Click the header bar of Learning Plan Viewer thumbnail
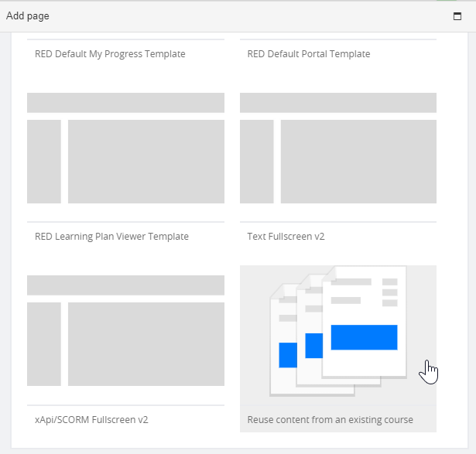This screenshot has width=476, height=454. click(125, 103)
